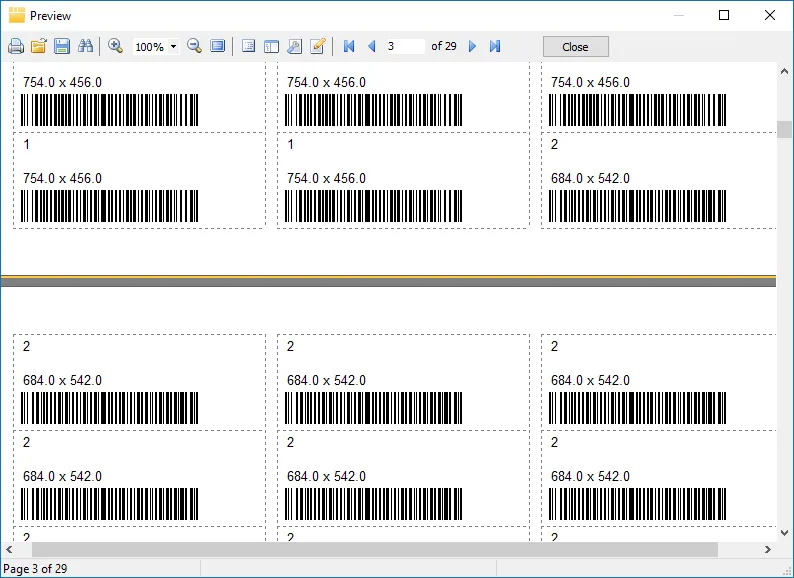Toggle the thumbnails panel icon

(271, 46)
